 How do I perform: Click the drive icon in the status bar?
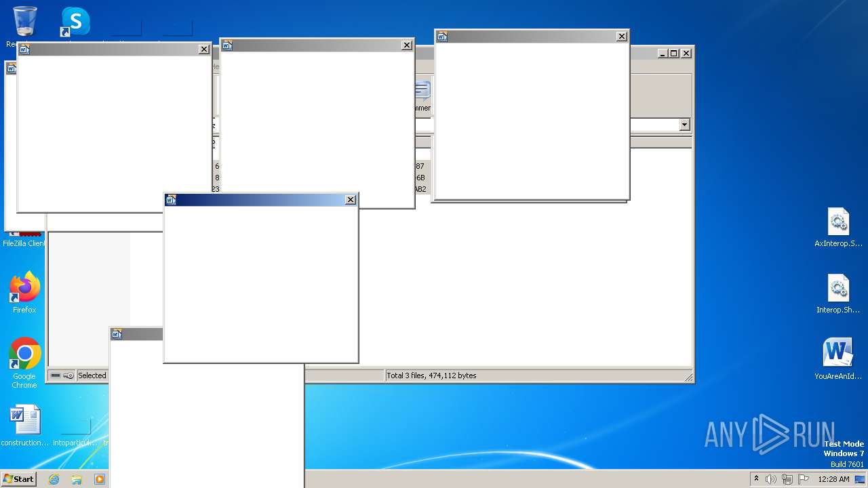[x=56, y=375]
